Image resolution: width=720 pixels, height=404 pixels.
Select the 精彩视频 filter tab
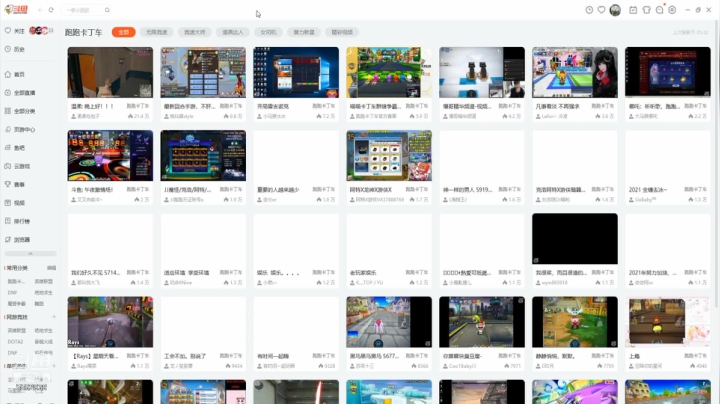[x=342, y=32]
